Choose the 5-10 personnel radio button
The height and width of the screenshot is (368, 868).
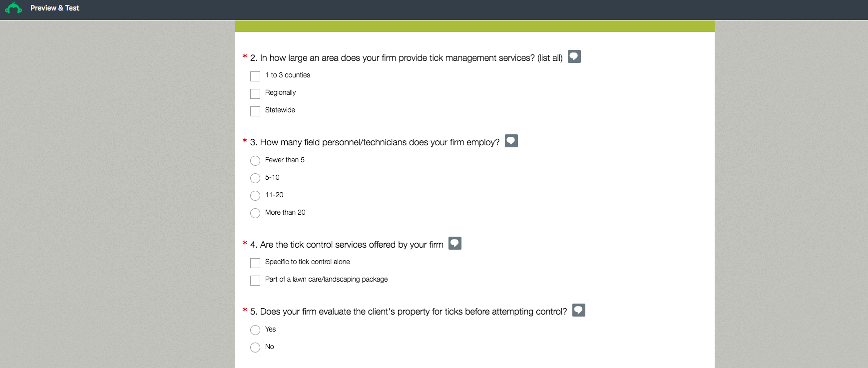pyautogui.click(x=255, y=178)
